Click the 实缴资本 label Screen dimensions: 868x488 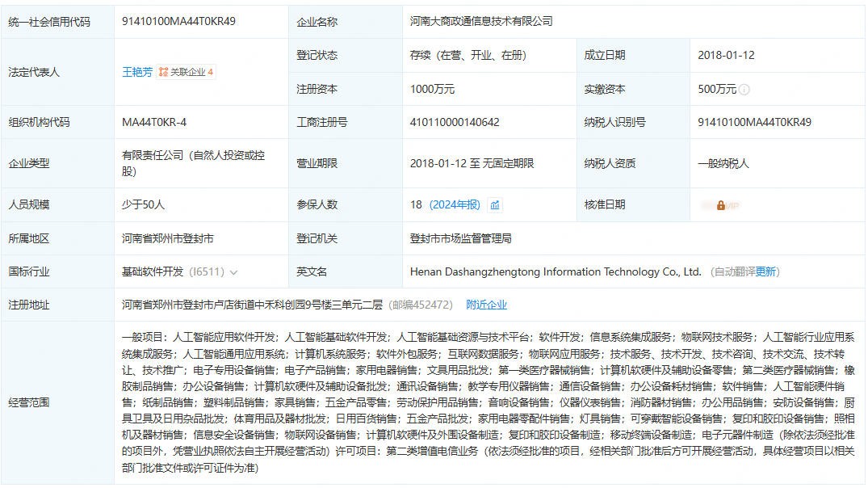(605, 89)
